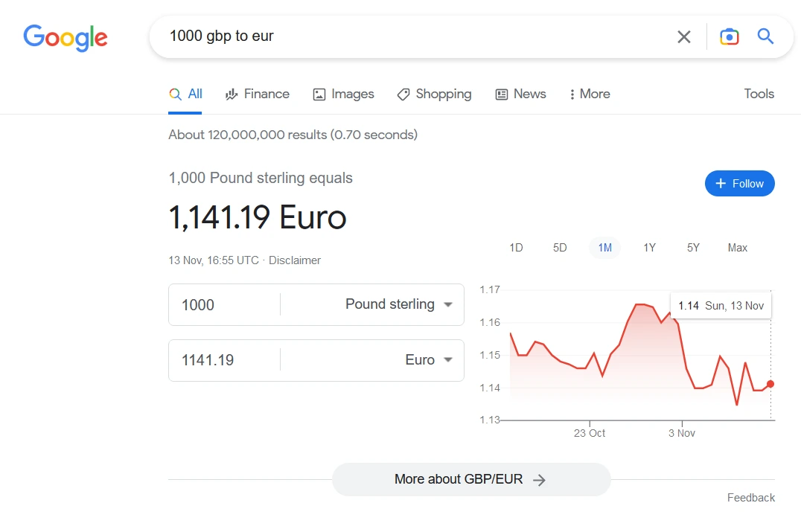The image size is (801, 532).
Task: Expand the More search categories menu
Action: click(x=590, y=94)
